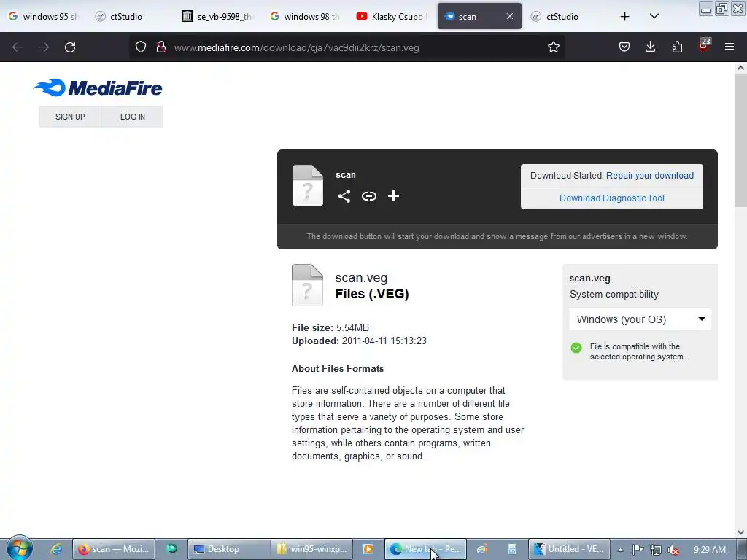Click the share icon under scan
Image resolution: width=747 pixels, height=560 pixels.
point(344,196)
